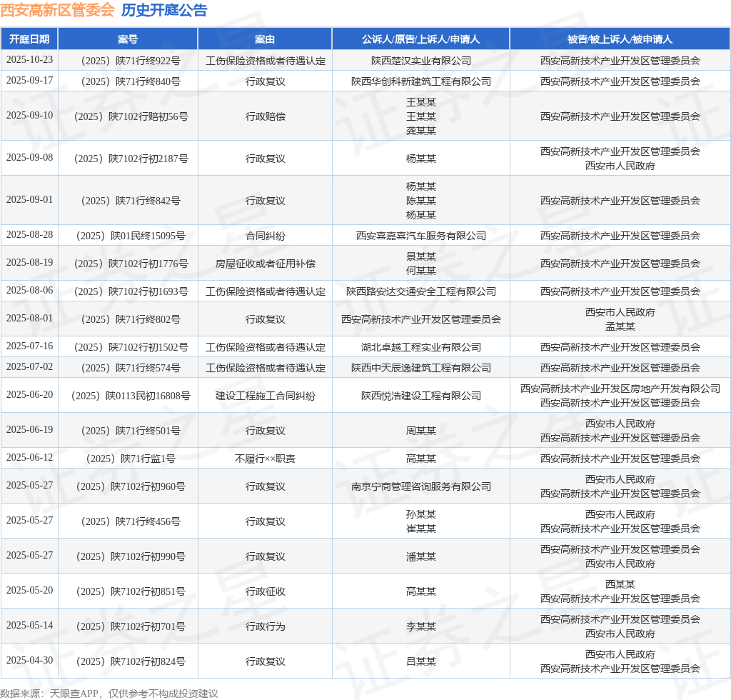731x700 pixels.
Task: Select case number (2025)陕7102行初701号
Action: [x=128, y=626]
